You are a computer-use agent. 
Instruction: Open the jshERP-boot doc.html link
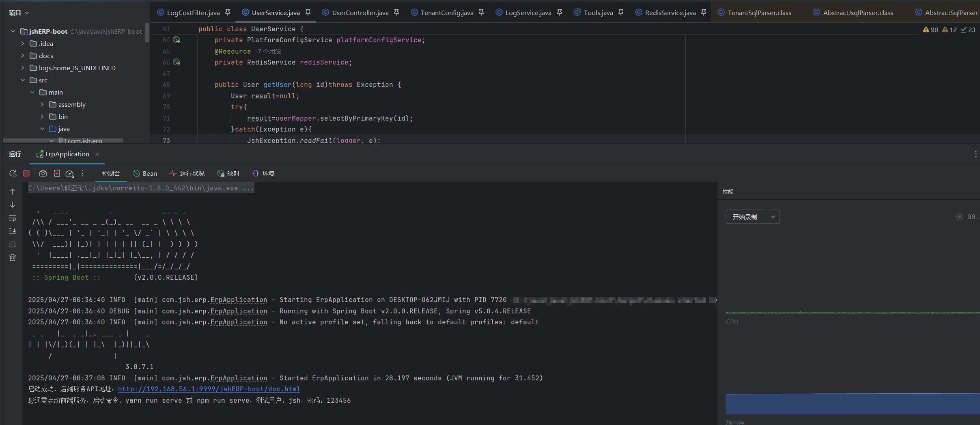click(x=209, y=389)
